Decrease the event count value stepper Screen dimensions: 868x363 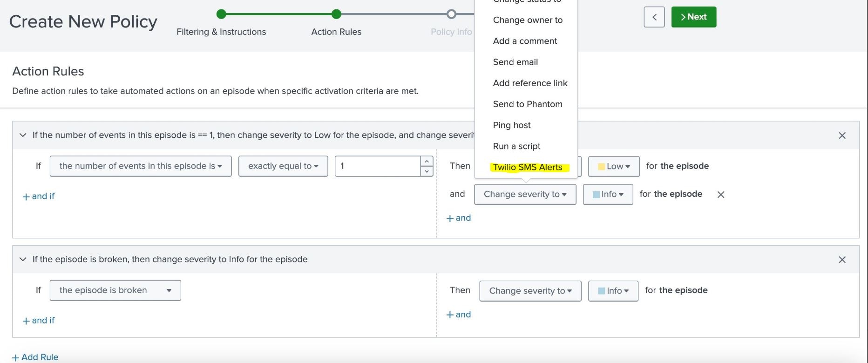point(427,171)
